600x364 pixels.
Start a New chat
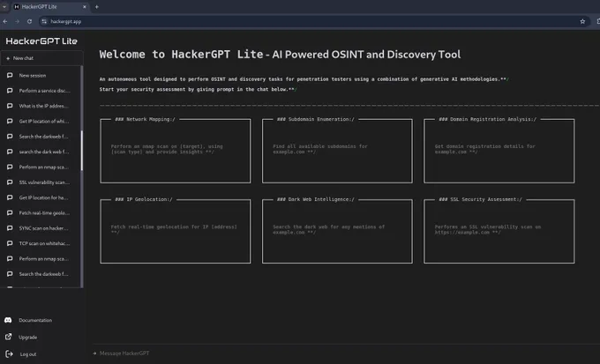(41, 58)
